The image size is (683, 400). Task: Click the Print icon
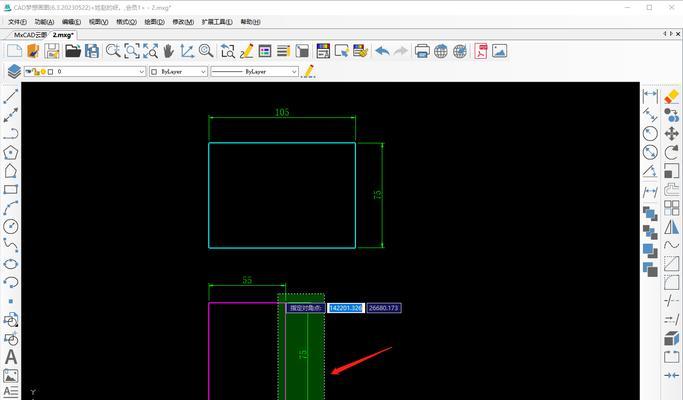[422, 51]
